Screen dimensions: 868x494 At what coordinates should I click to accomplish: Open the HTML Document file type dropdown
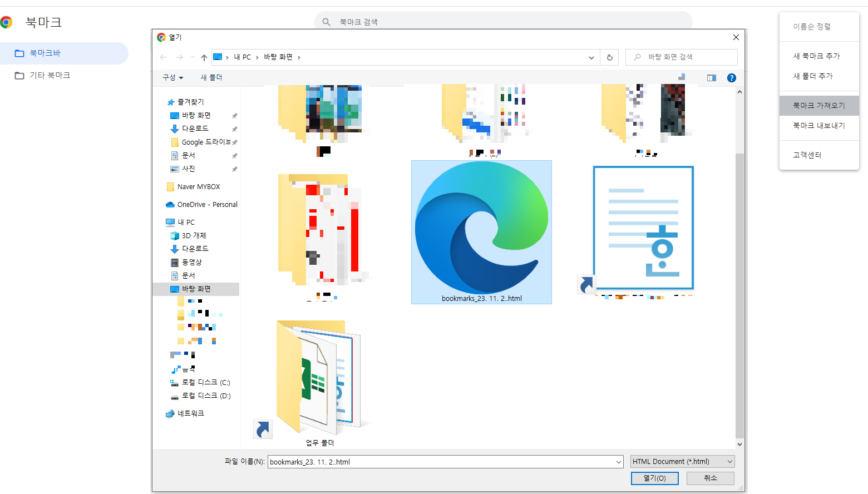pyautogui.click(x=682, y=462)
